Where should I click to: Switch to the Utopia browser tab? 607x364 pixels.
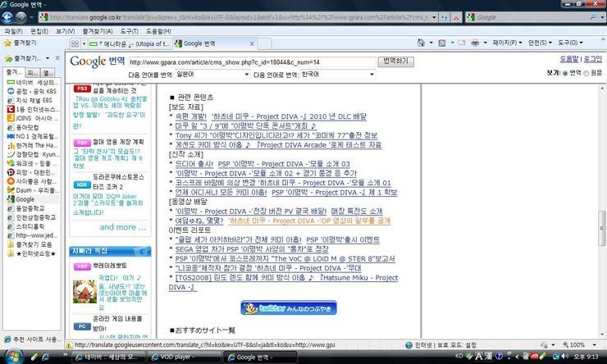tap(135, 43)
